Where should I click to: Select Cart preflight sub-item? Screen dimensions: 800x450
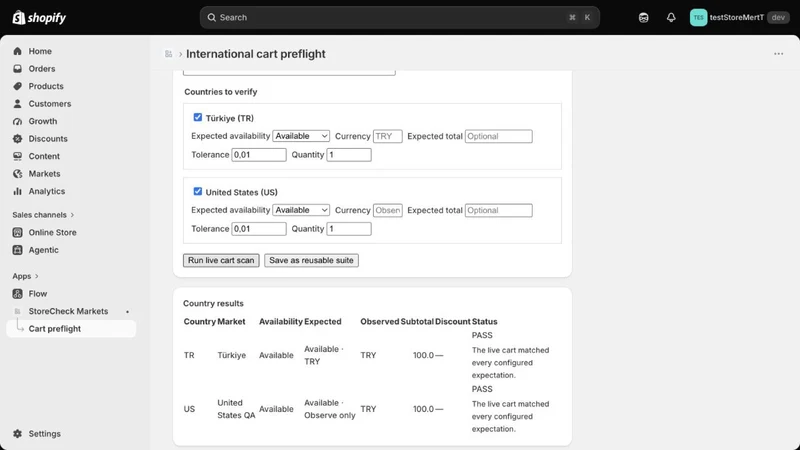(71, 329)
